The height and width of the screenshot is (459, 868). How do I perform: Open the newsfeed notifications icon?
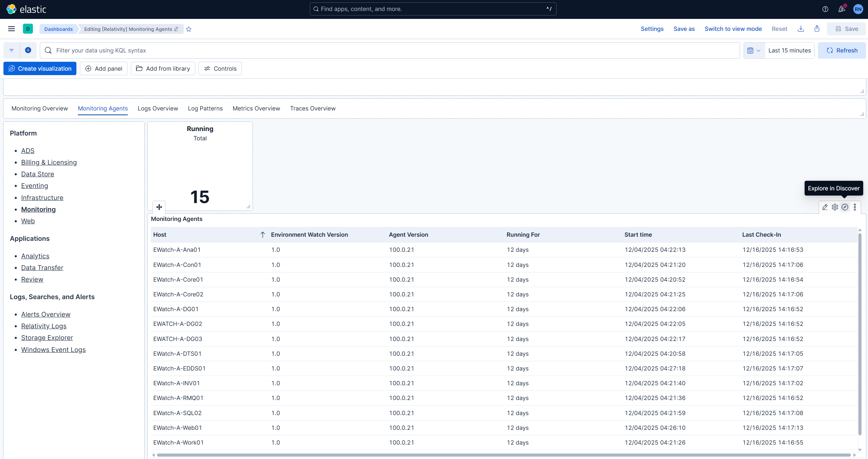pyautogui.click(x=842, y=9)
